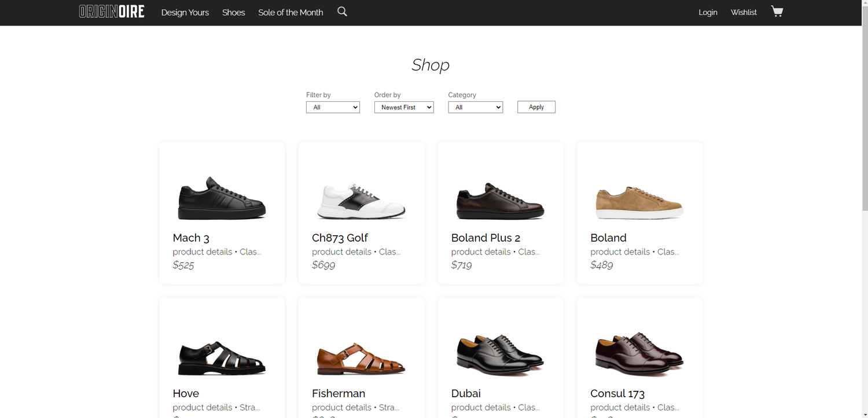The width and height of the screenshot is (868, 418).
Task: Open the black Hove sandal image
Action: tap(222, 358)
